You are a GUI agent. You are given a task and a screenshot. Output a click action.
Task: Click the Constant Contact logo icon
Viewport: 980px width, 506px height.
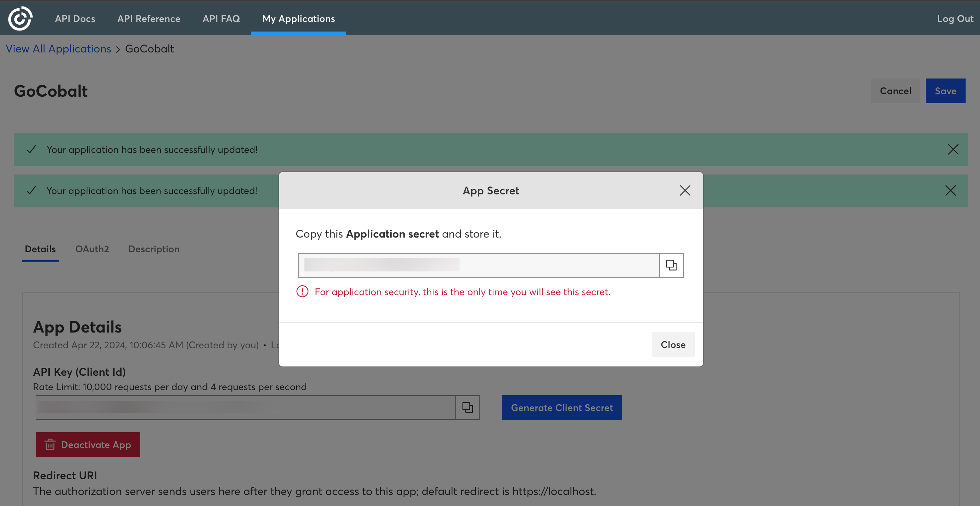(20, 18)
